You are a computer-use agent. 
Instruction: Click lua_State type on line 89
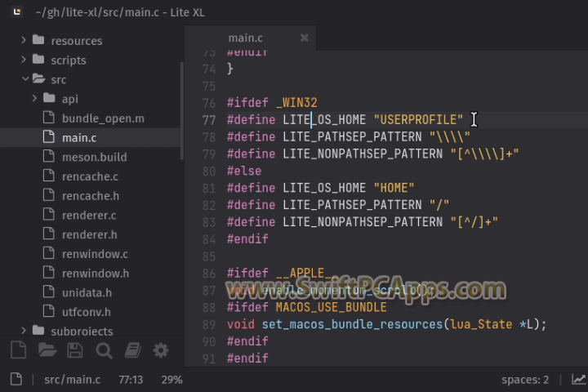[x=481, y=324]
